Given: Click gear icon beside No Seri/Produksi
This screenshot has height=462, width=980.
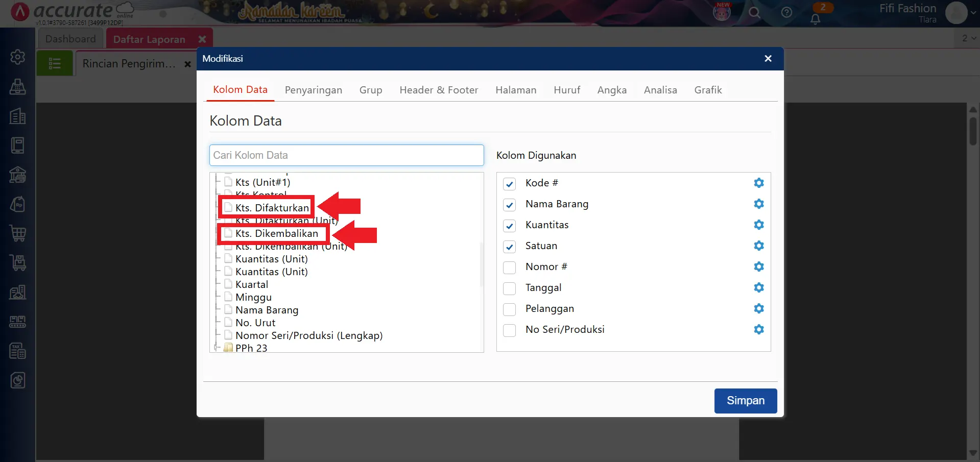Looking at the screenshot, I should point(758,329).
